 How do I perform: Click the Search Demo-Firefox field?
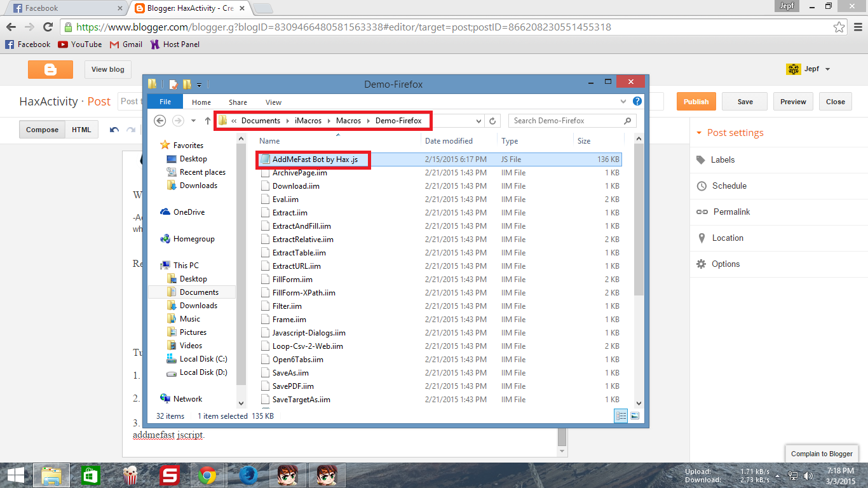pos(572,121)
